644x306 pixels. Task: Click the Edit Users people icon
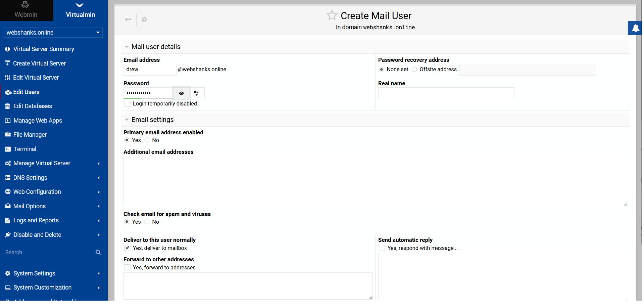tap(8, 92)
